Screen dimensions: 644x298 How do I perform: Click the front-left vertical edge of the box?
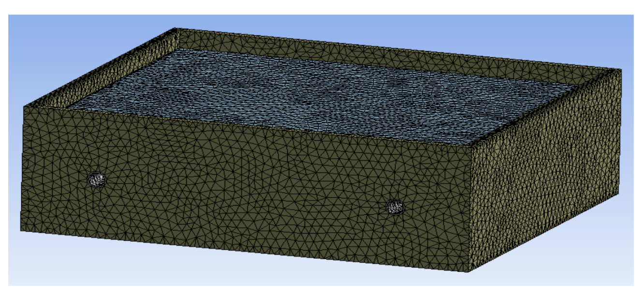pyautogui.click(x=23, y=168)
